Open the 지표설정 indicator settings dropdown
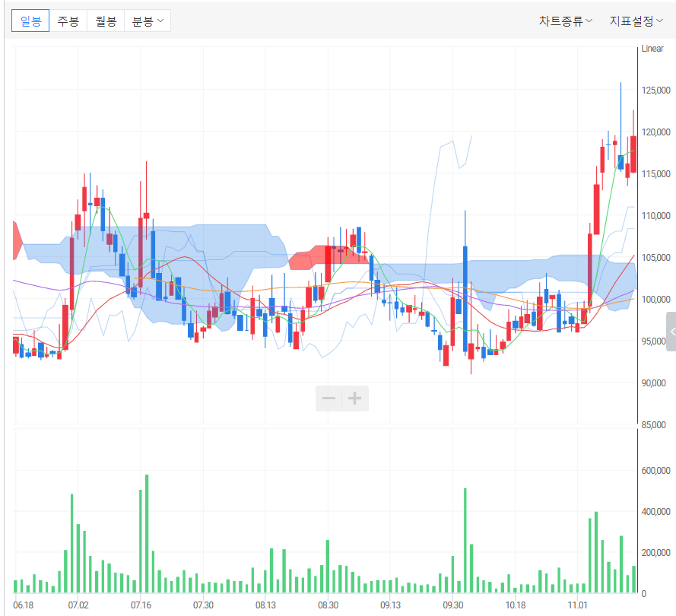Viewport: 676px width, 616px height. point(636,21)
